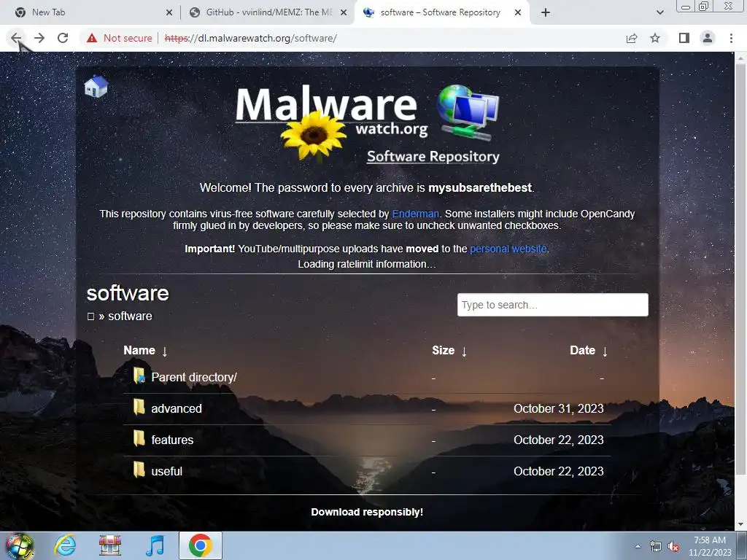The image size is (747, 560).
Task: Click the root breadcrumb icon before software
Action: [90, 316]
